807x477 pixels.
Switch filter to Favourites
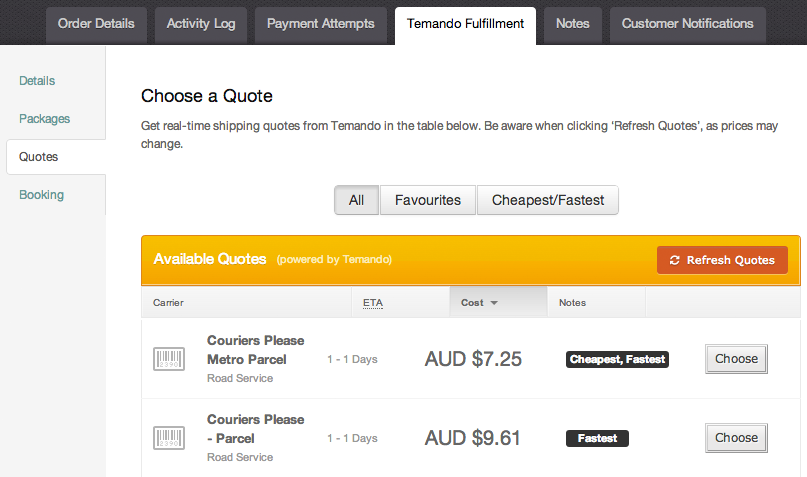428,200
